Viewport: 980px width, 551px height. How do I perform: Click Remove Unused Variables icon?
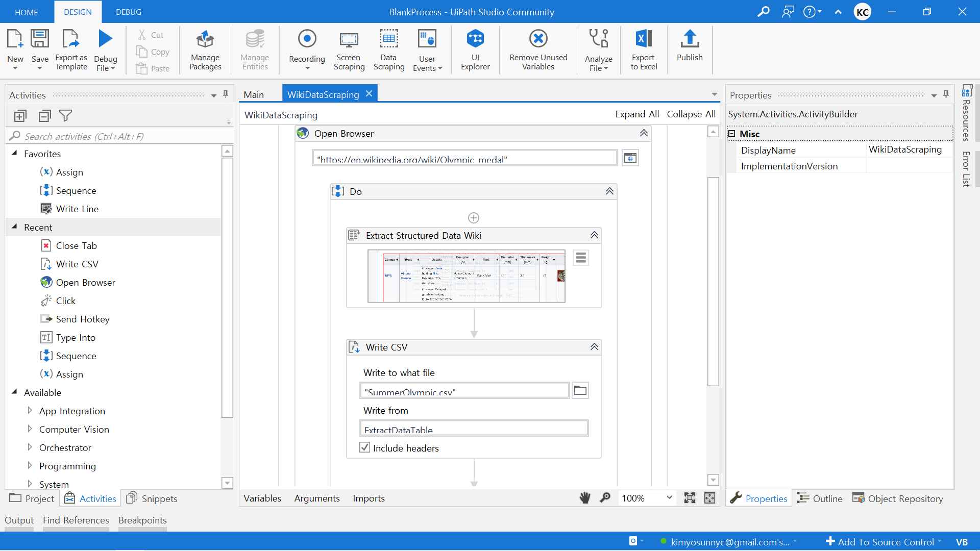tap(538, 49)
